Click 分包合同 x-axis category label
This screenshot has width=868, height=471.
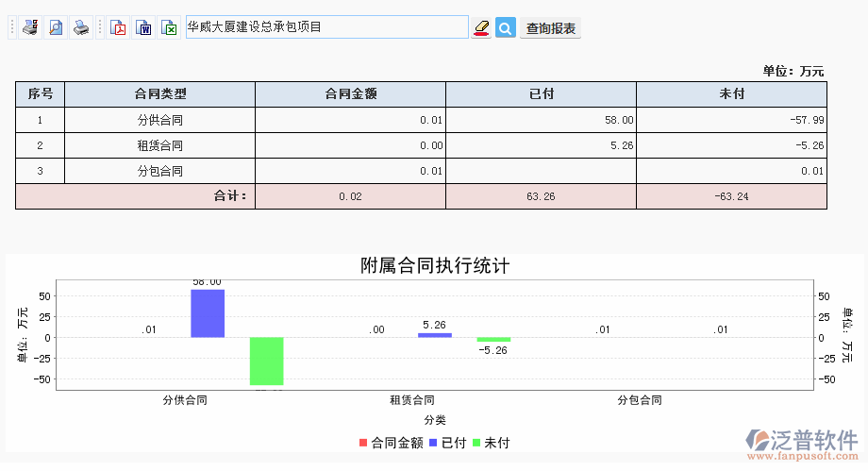[x=640, y=400]
